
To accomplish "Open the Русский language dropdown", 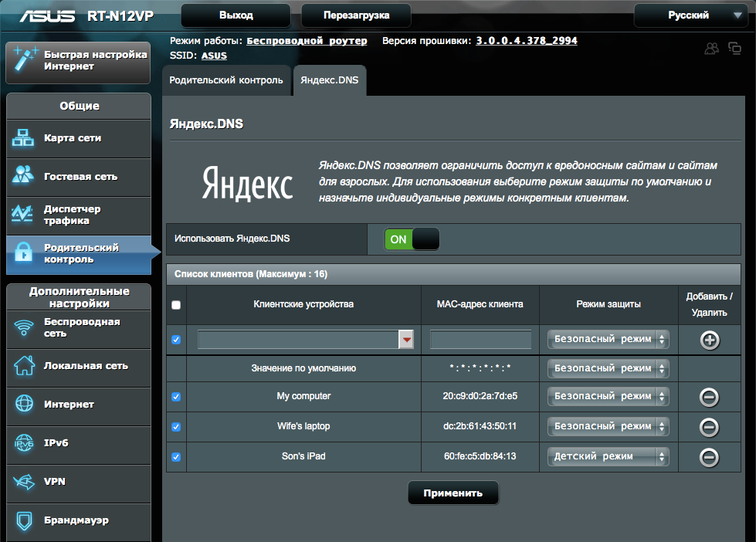I will click(690, 15).
